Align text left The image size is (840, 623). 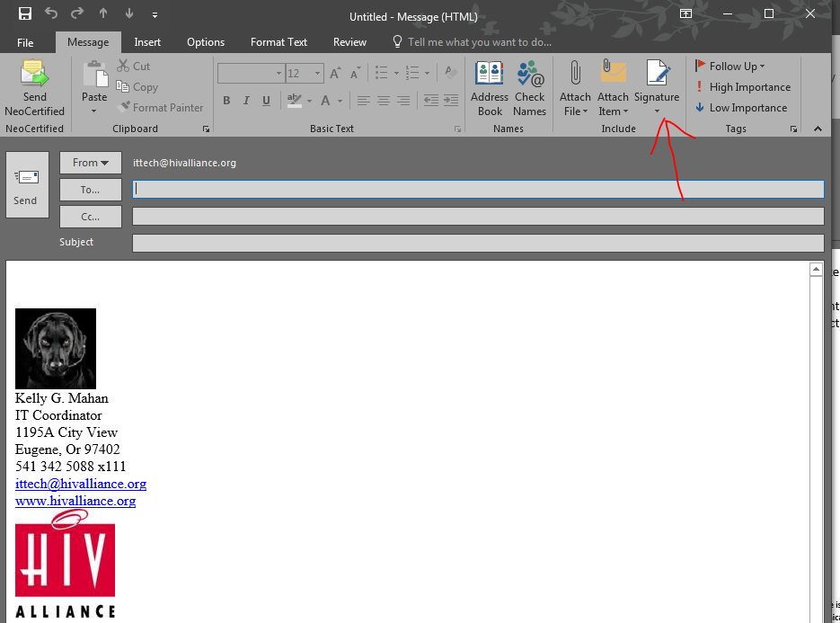(x=363, y=101)
